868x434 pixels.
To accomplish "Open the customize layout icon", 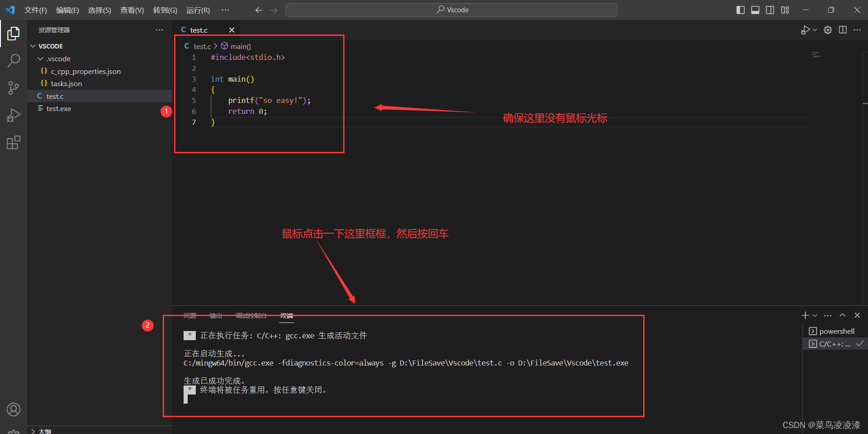I will (785, 10).
